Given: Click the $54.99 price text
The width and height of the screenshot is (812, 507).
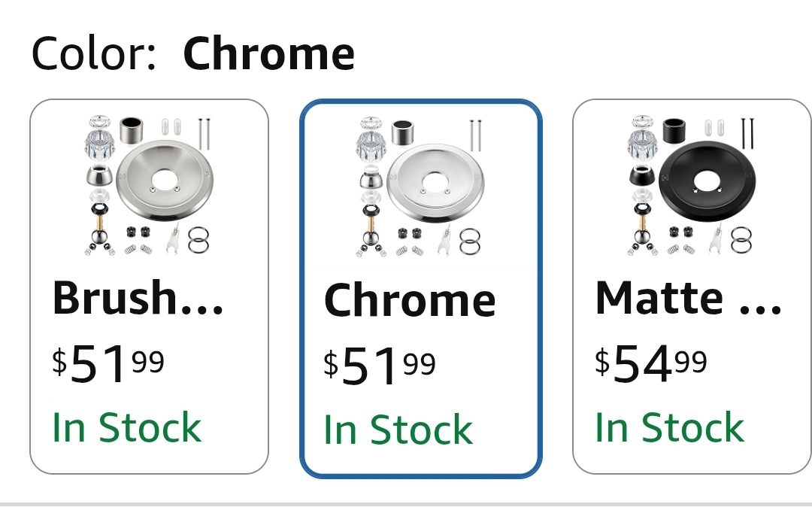Looking at the screenshot, I should [x=651, y=364].
